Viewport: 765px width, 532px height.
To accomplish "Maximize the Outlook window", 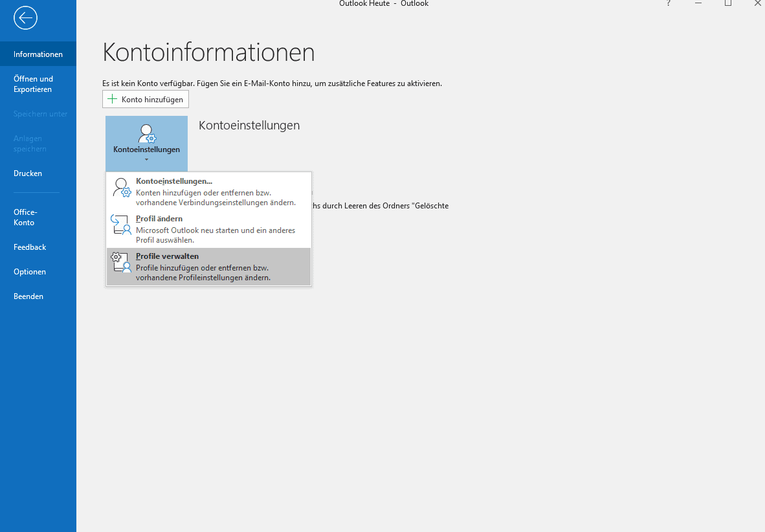I will pyautogui.click(x=728, y=3).
